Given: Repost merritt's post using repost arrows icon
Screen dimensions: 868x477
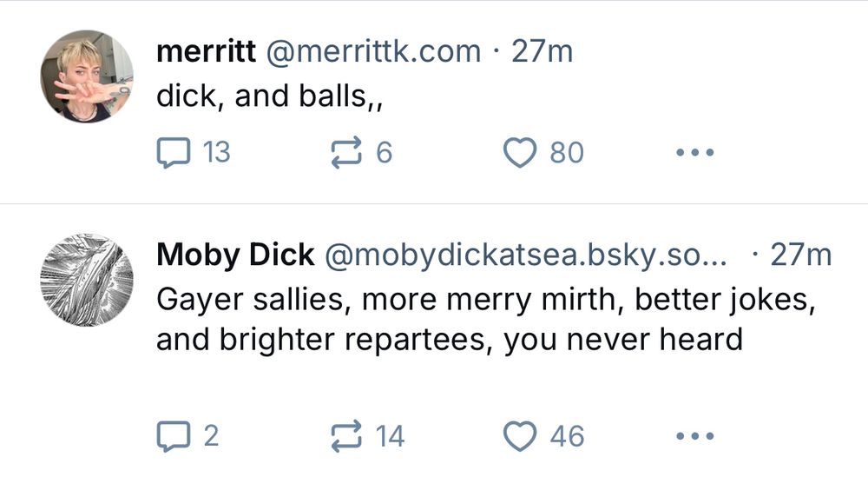Looking at the screenshot, I should point(346,154).
